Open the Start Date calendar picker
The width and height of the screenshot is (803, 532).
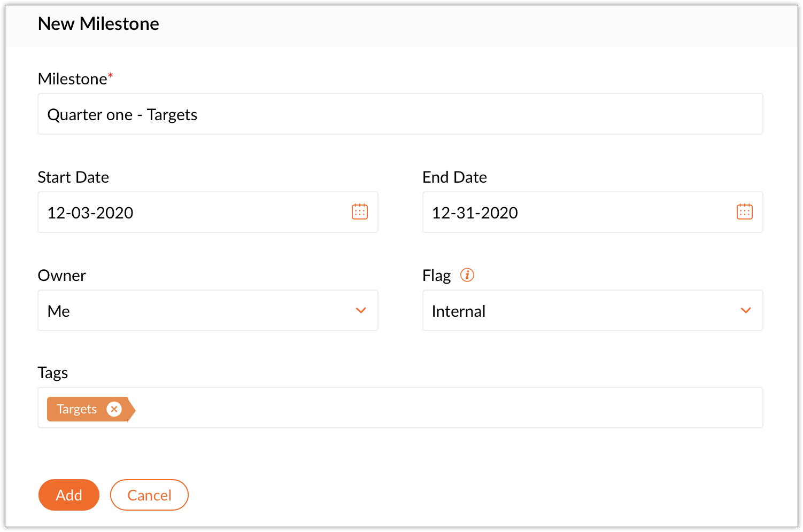click(x=360, y=212)
